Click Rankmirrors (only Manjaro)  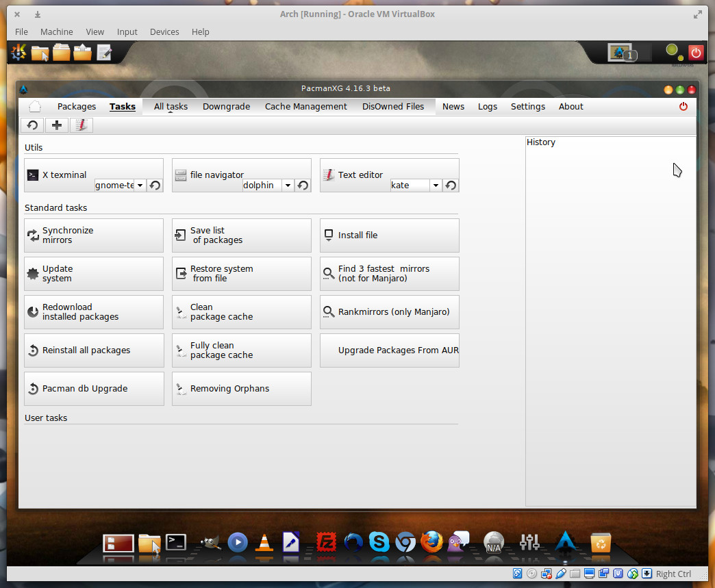point(390,311)
